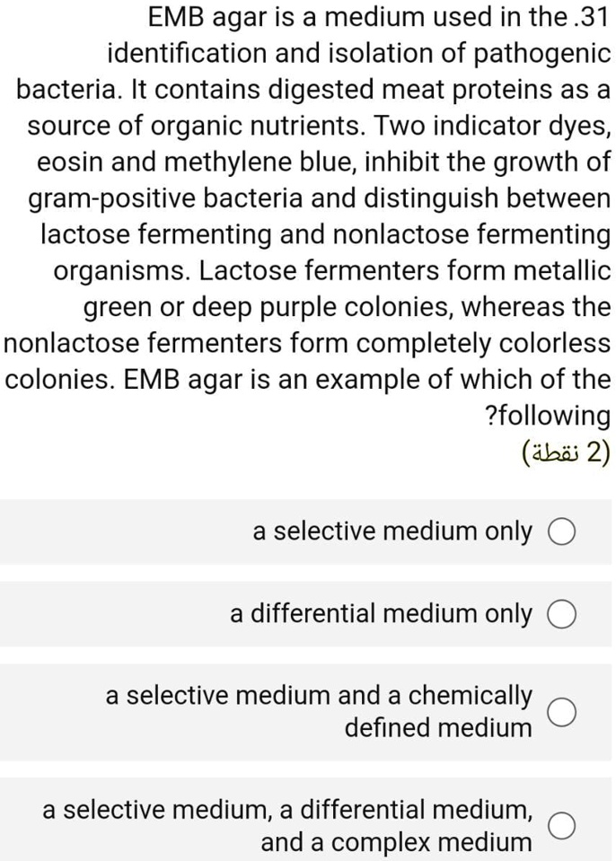
Task: Click the "green or deep purple colonies" line
Action: pos(348,307)
